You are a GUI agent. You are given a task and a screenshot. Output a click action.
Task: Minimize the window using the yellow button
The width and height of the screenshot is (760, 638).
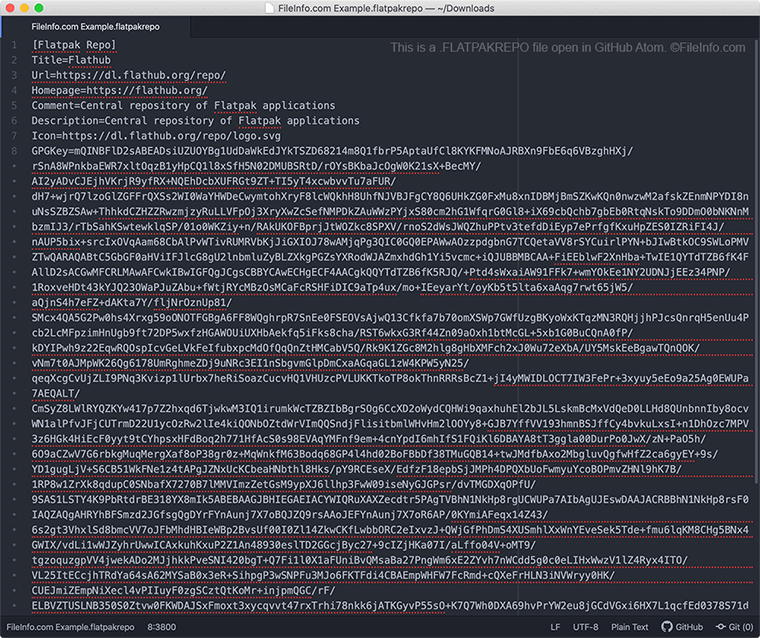point(32,9)
